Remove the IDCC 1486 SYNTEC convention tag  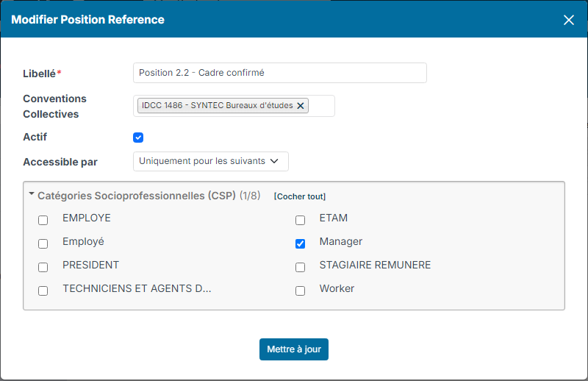tap(301, 106)
